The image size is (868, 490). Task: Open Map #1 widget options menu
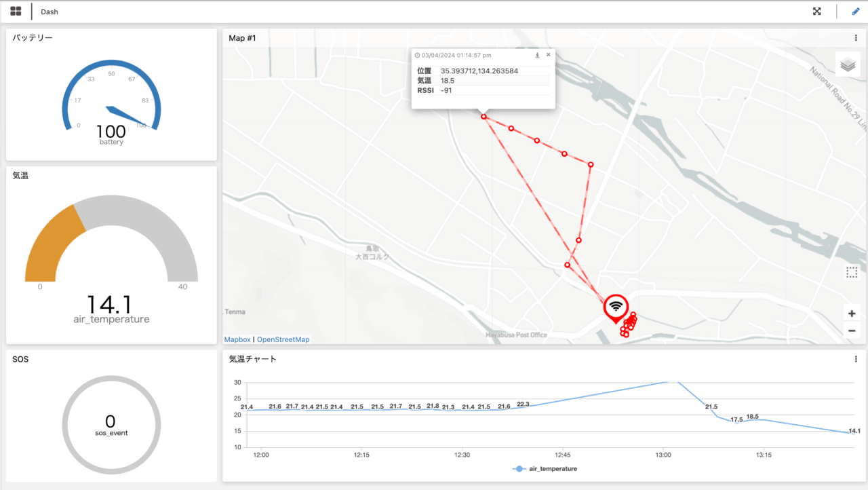(856, 38)
